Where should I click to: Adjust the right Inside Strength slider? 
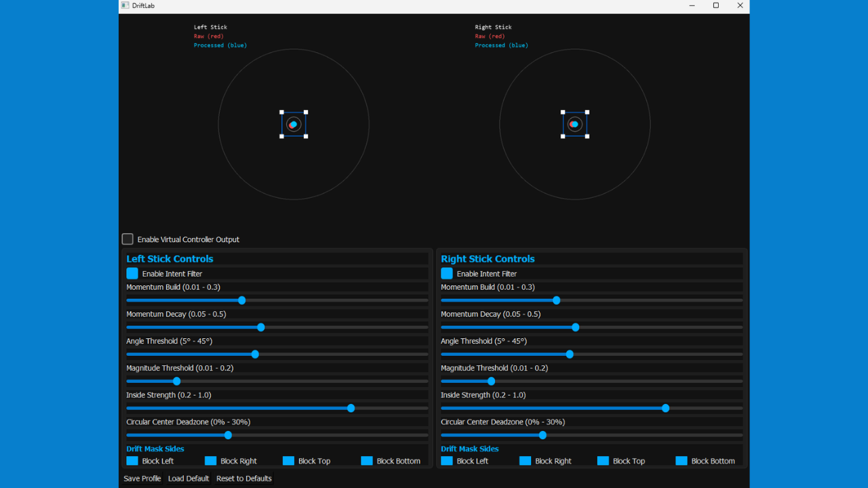click(x=665, y=408)
